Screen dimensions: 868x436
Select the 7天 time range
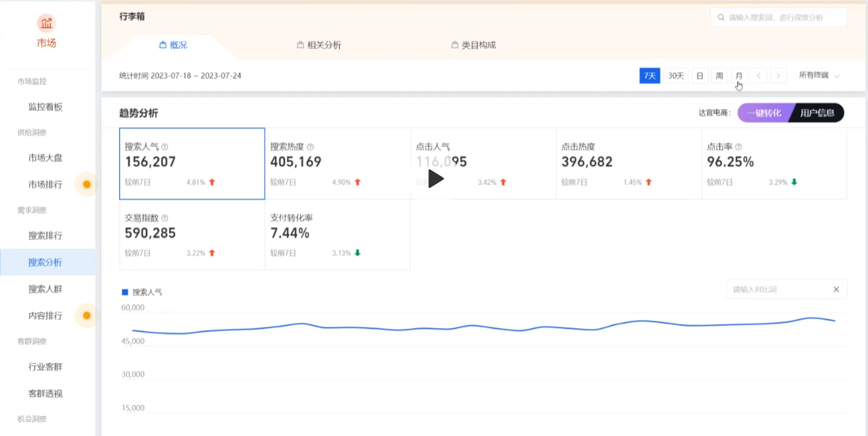tap(650, 76)
